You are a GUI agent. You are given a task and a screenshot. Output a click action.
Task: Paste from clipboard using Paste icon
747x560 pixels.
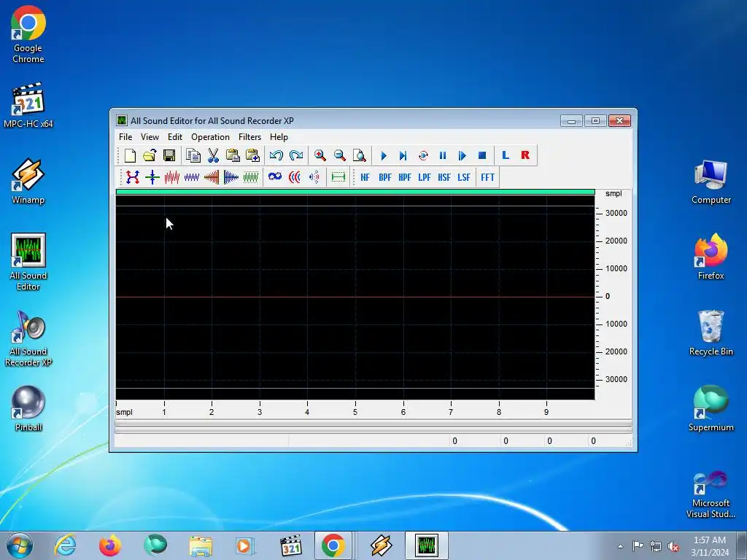233,156
